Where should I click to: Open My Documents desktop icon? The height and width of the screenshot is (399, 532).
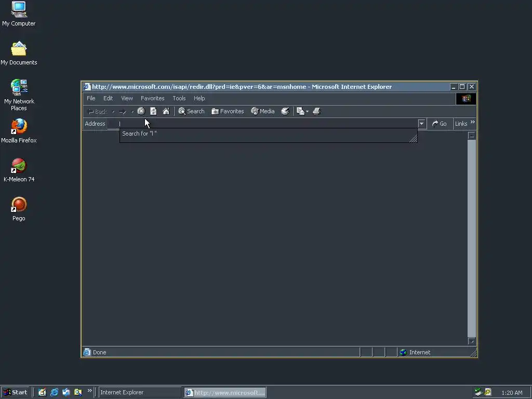pos(19,53)
